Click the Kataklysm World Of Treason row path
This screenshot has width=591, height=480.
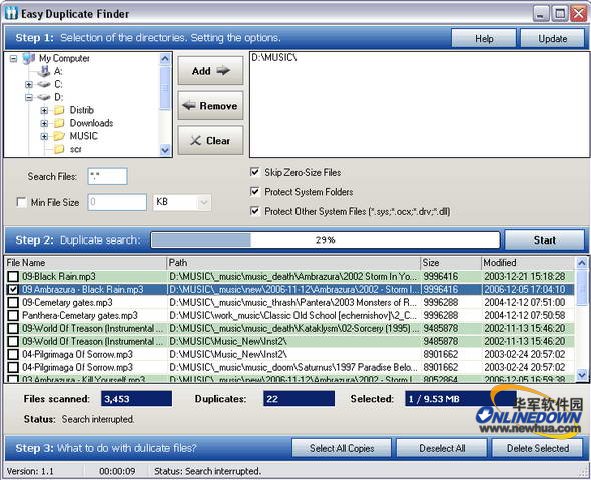pyautogui.click(x=293, y=329)
